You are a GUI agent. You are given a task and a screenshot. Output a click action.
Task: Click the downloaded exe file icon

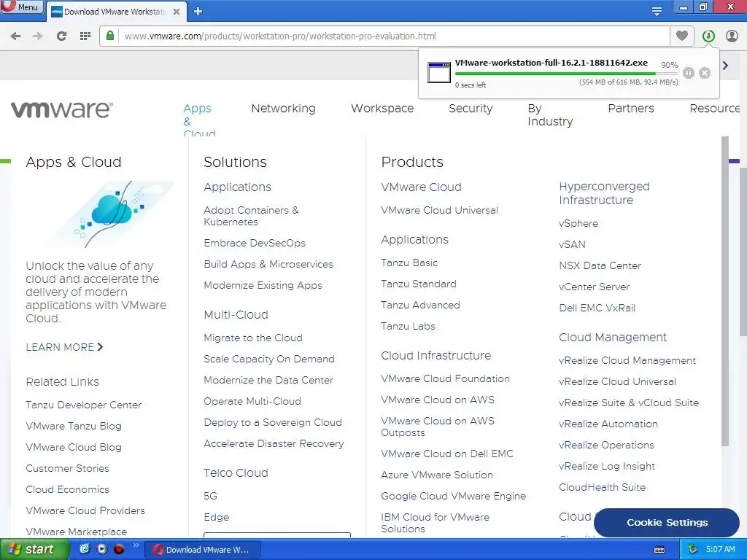(438, 72)
